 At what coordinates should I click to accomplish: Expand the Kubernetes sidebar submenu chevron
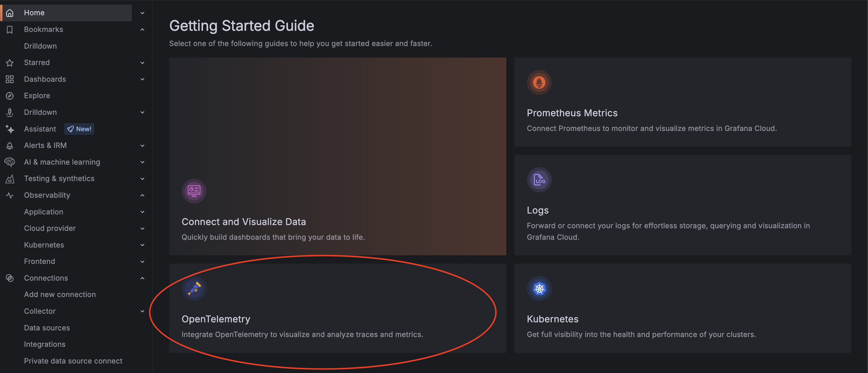pyautogui.click(x=143, y=245)
